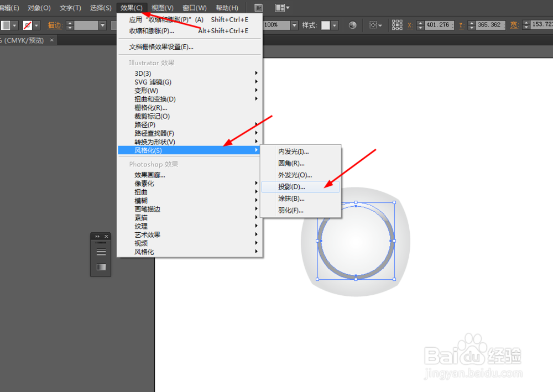This screenshot has width=553, height=392.
Task: Launch Adobe Bridge from the application bar
Action: click(258, 7)
